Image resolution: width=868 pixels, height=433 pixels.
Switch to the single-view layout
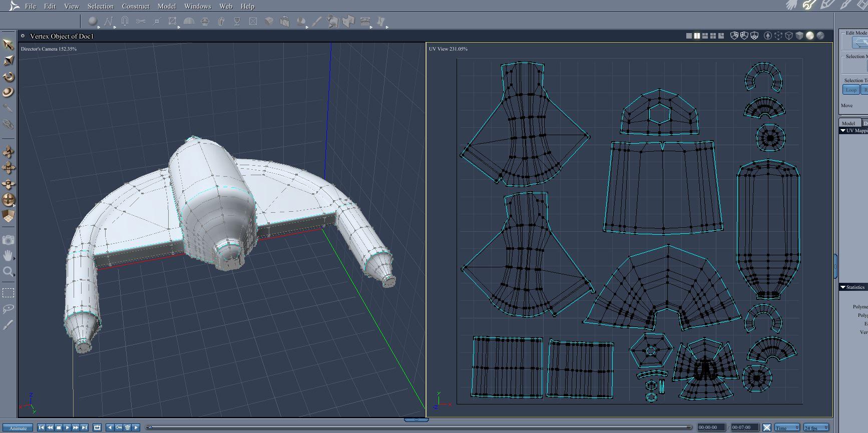[x=689, y=36]
